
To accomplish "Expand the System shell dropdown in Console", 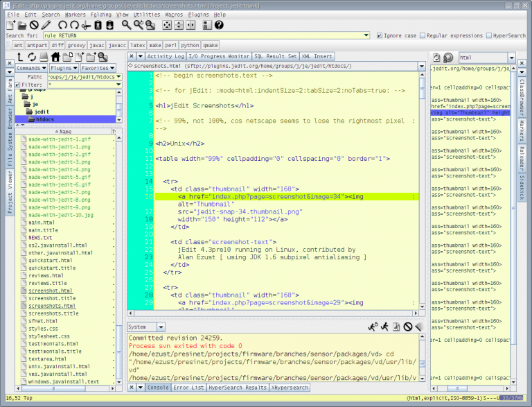I will pos(160,327).
